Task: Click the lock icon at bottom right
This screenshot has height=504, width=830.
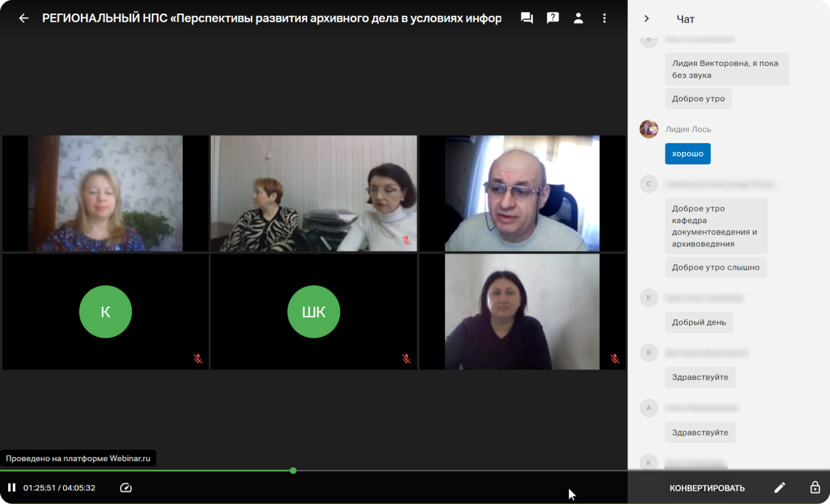Action: tap(815, 488)
